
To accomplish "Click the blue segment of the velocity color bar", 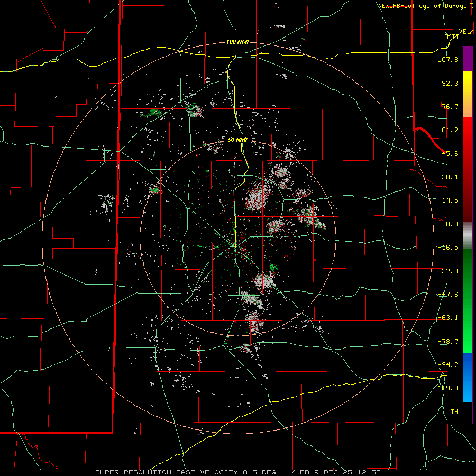I will click(467, 377).
